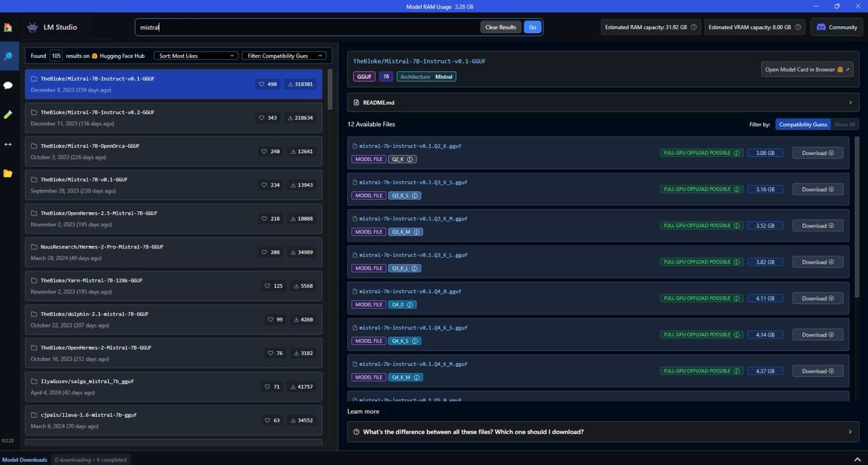This screenshot has width=868, height=465.
Task: Click the available files list scrollbar
Action: click(x=857, y=217)
